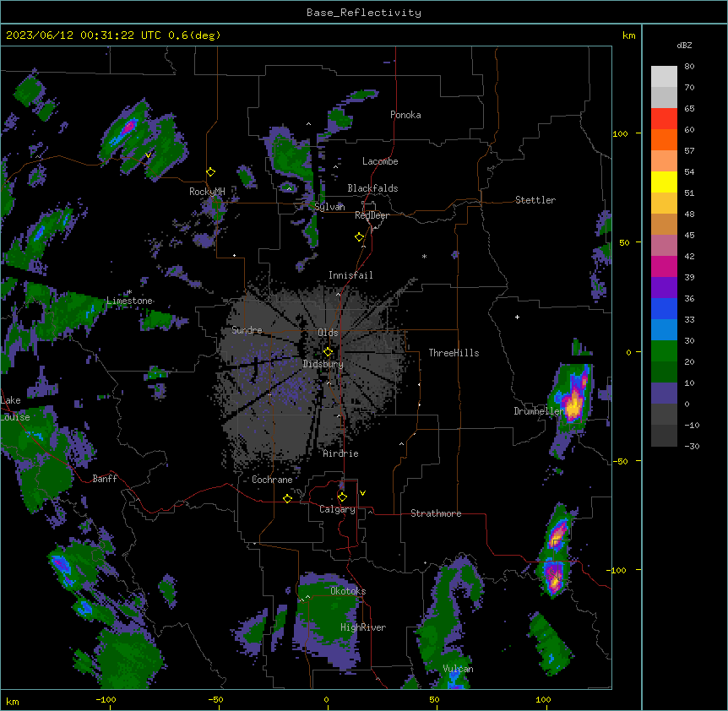Click the Olds city label
This screenshot has height=711, width=728.
tap(328, 333)
